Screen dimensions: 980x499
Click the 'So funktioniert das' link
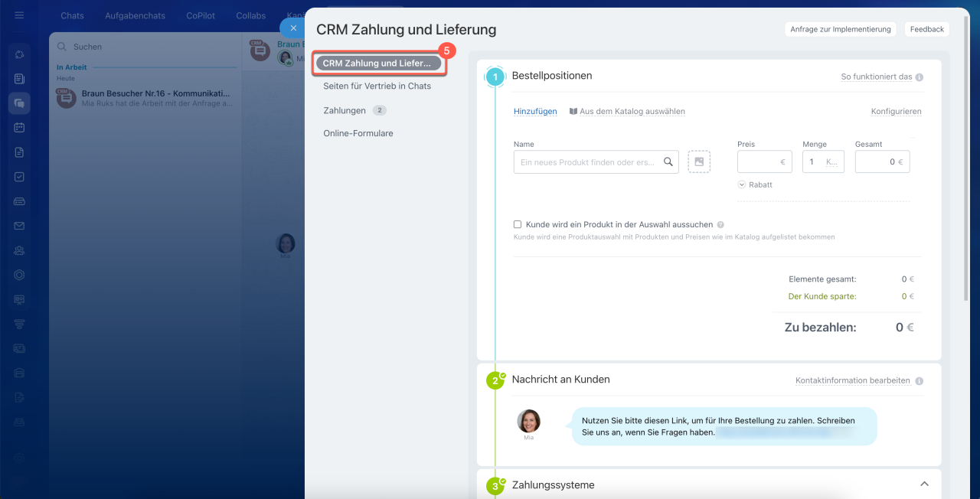point(877,77)
